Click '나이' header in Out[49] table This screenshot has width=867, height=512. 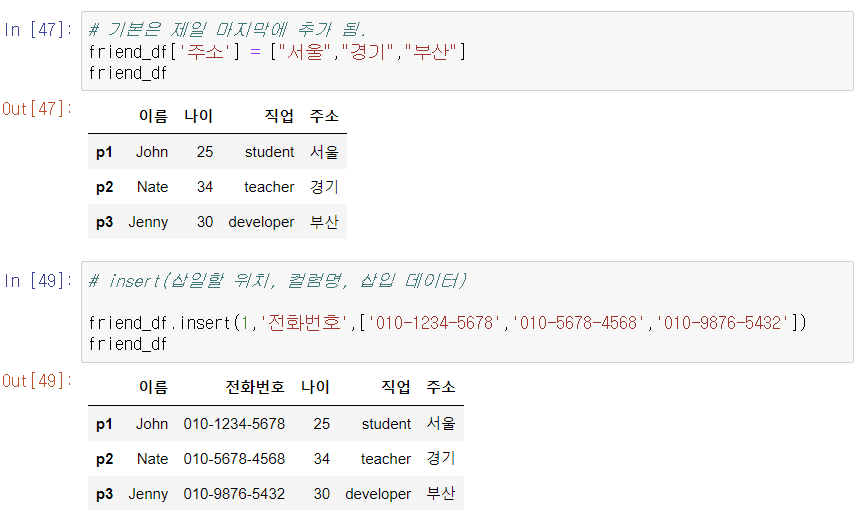[315, 386]
